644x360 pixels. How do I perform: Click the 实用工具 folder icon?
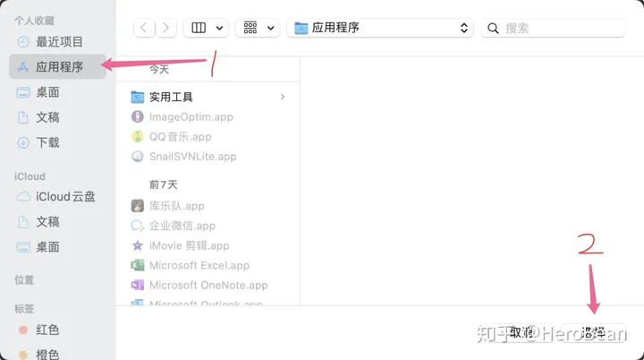(x=137, y=97)
